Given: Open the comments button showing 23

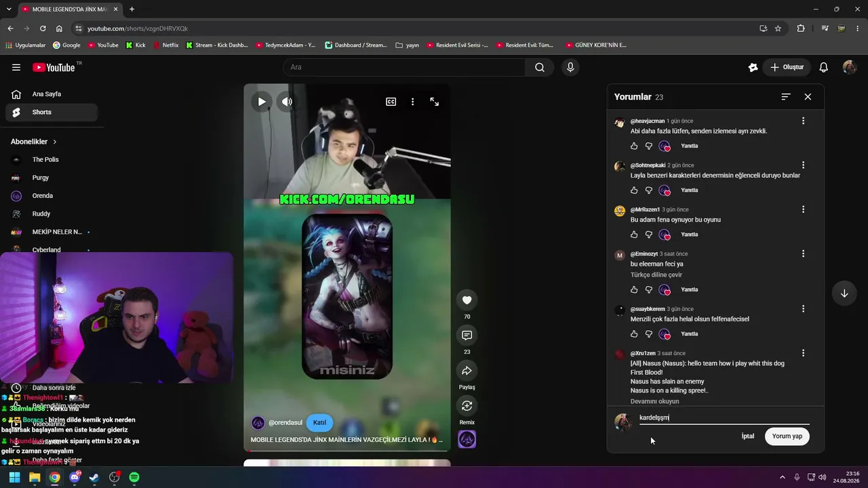Looking at the screenshot, I should pyautogui.click(x=467, y=335).
